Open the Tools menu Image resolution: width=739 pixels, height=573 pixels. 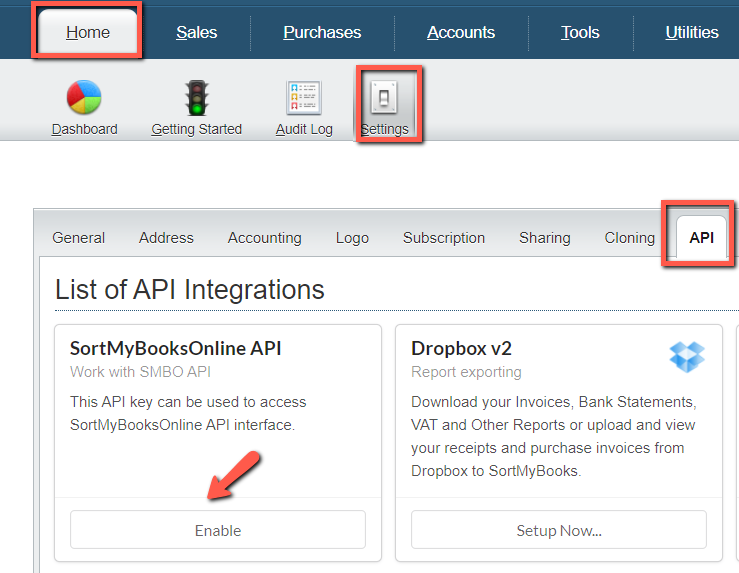[580, 32]
